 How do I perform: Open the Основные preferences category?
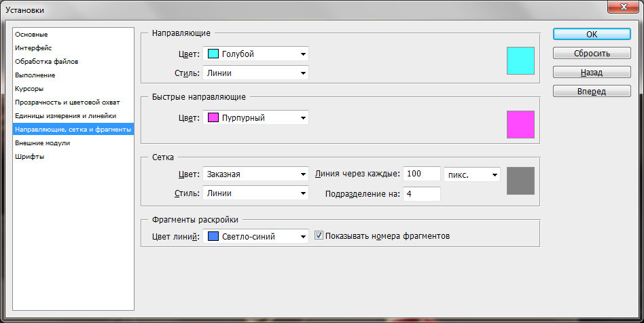tap(73, 35)
